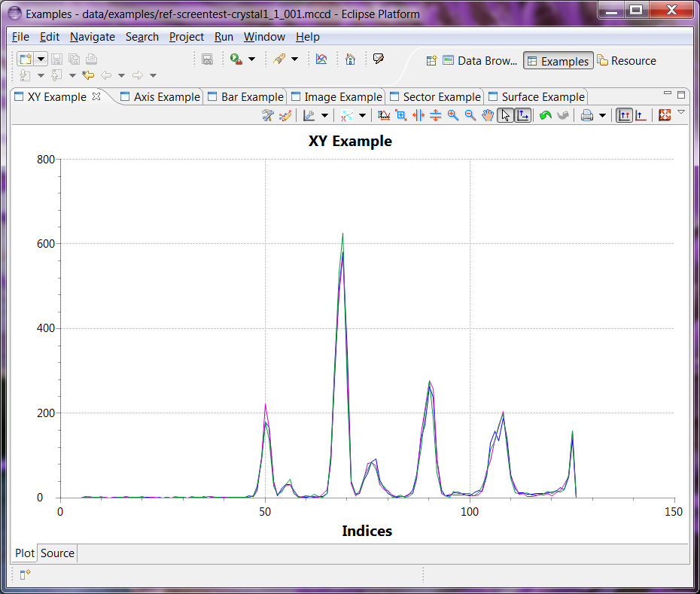Toggle the arrow cursor selection mode
Screen dimensions: 700x594
click(x=505, y=115)
